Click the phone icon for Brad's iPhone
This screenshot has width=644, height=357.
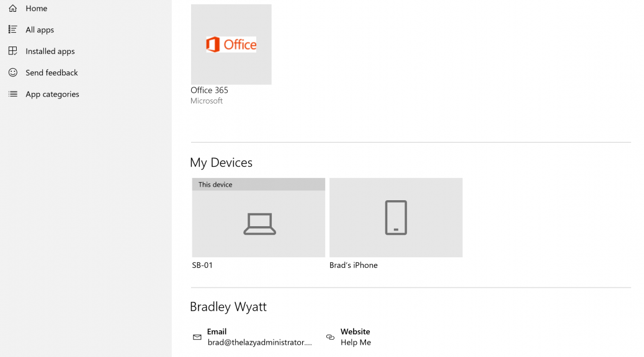396,218
